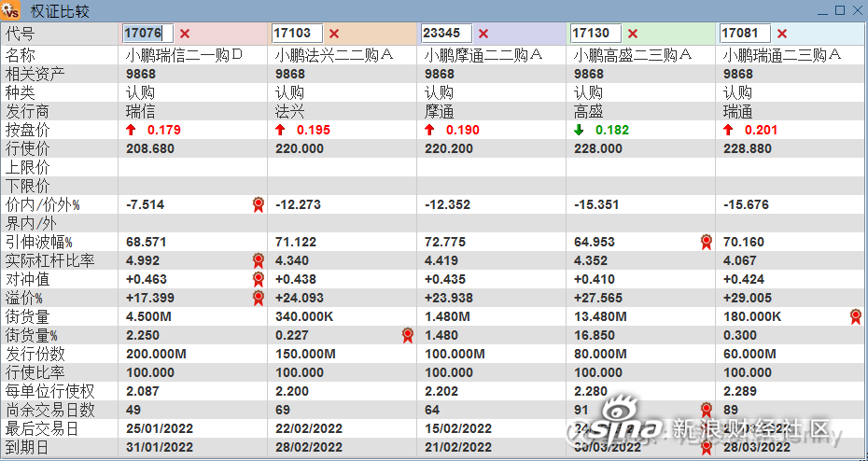
Task: Click red up arrow beside 0.195
Action: [x=280, y=130]
